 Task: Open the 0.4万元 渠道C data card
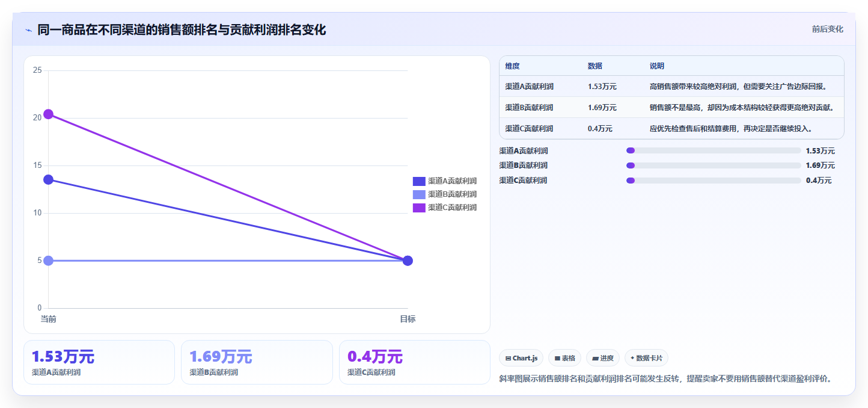[x=415, y=362]
